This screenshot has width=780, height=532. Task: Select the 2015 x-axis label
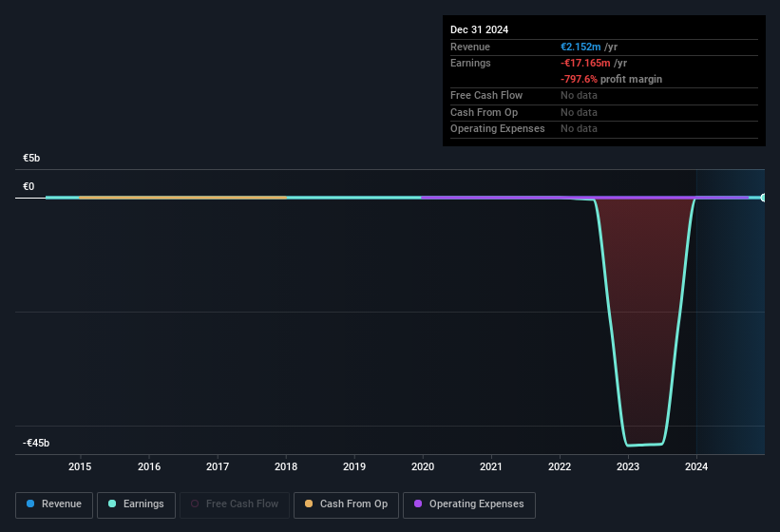pyautogui.click(x=80, y=466)
